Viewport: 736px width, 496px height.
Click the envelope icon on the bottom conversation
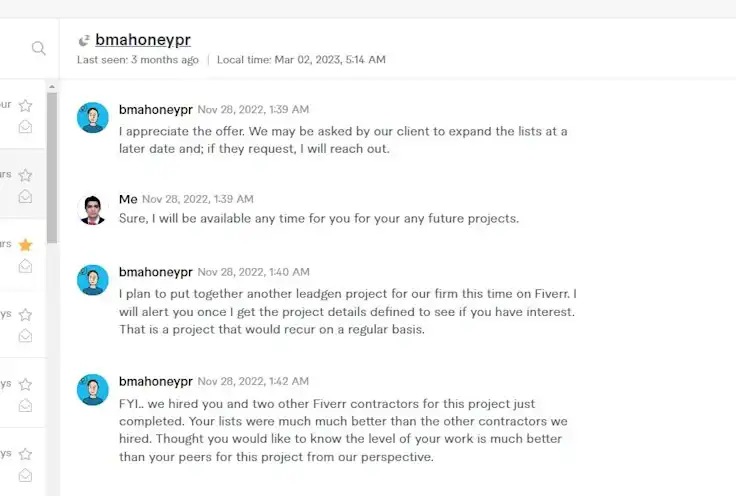pos(25,475)
